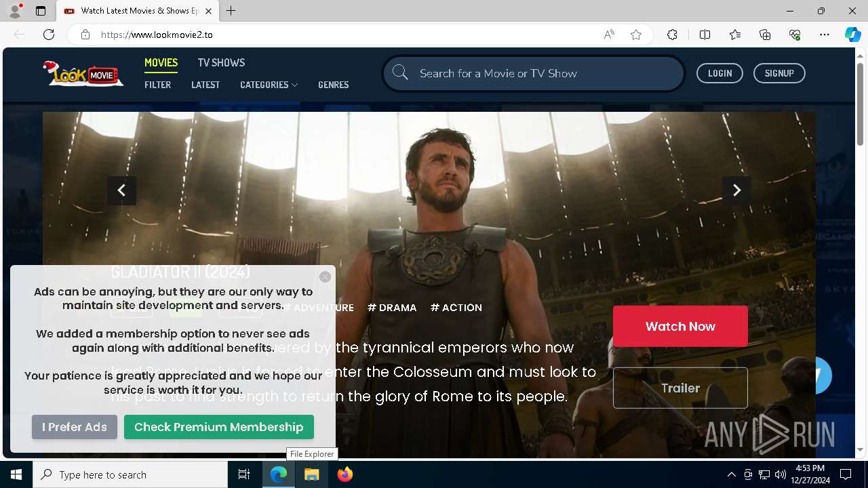This screenshot has height=488, width=868.
Task: Show the previous carousel slide
Action: pyautogui.click(x=121, y=190)
